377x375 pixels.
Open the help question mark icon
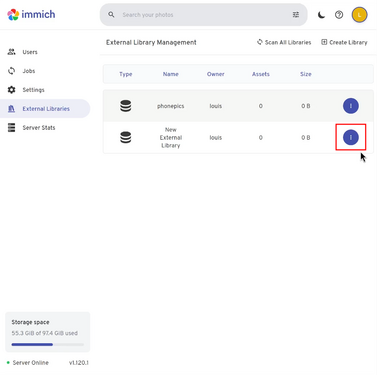click(339, 15)
